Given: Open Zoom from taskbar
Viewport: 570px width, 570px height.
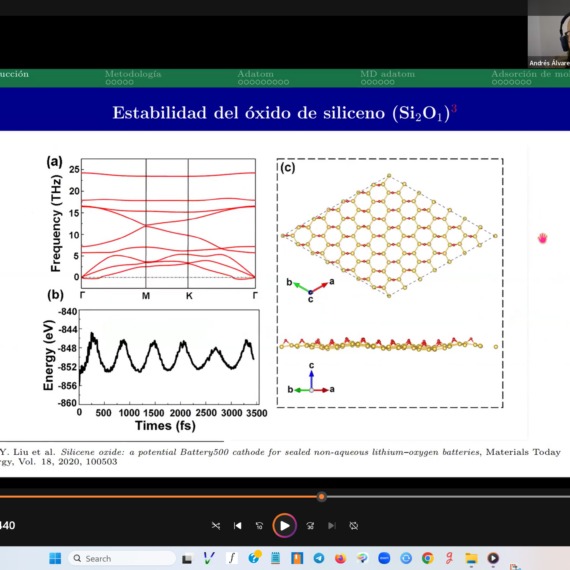Looking at the screenshot, I should pyautogui.click(x=384, y=558).
